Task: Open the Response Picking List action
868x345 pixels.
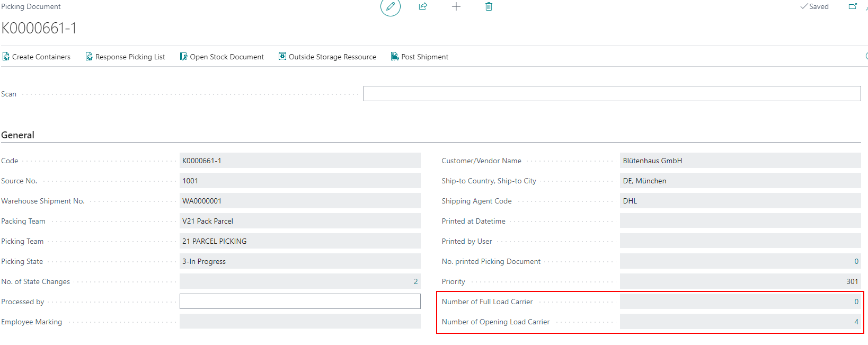Action: click(x=126, y=57)
